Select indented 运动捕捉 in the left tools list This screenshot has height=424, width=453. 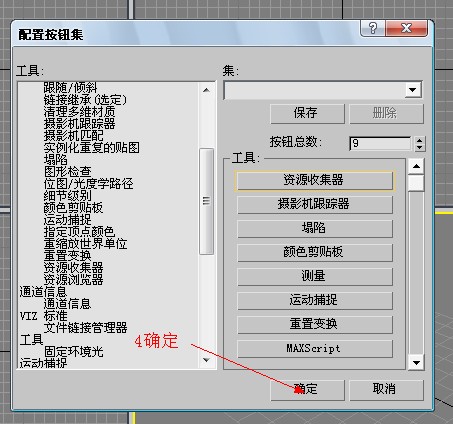[x=67, y=220]
